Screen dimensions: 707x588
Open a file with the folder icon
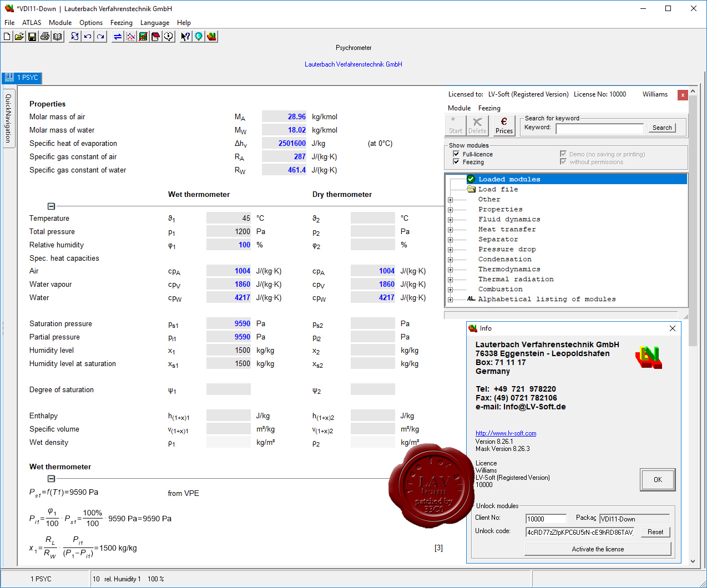click(x=19, y=37)
